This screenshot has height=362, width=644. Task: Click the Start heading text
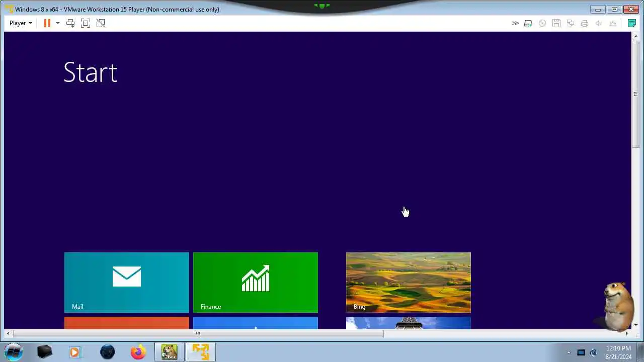[91, 73]
